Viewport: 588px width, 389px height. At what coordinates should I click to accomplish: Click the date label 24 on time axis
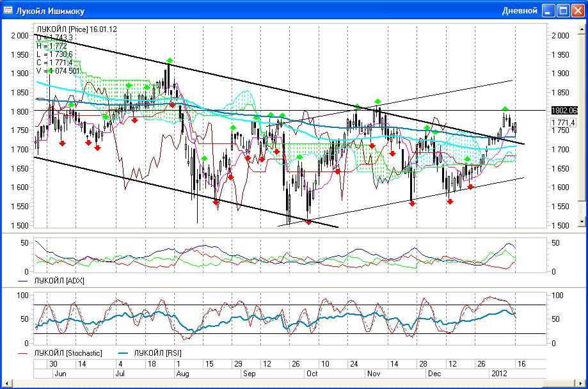tap(354, 364)
